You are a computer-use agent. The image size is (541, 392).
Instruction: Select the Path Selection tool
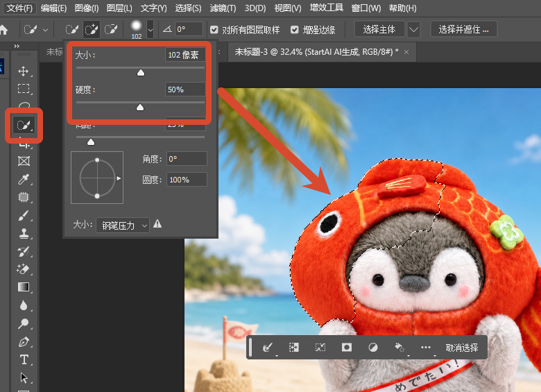coord(24,378)
